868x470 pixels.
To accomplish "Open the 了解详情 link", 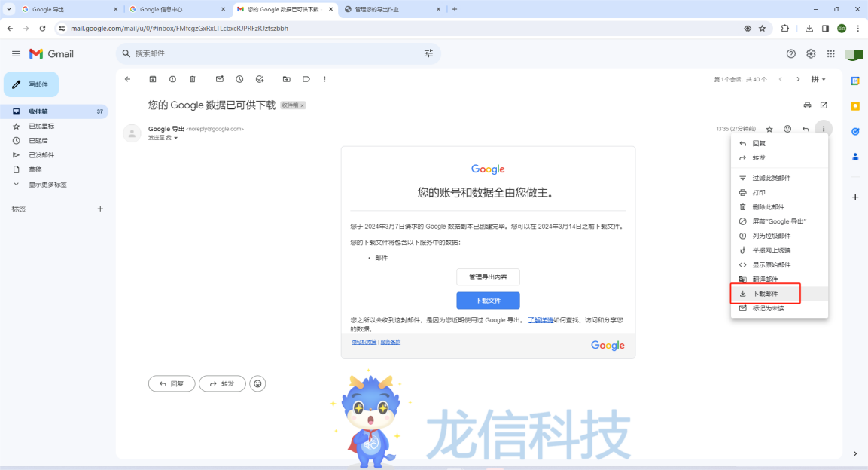I will coord(541,320).
